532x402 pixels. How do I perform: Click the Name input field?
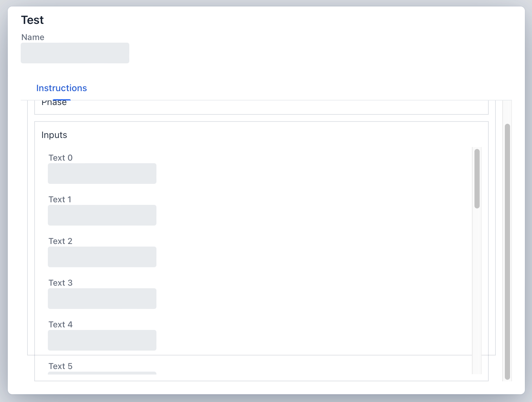pyautogui.click(x=75, y=53)
